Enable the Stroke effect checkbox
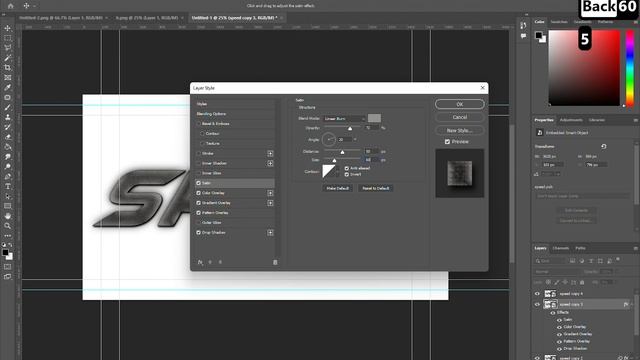640x360 pixels. tap(199, 153)
